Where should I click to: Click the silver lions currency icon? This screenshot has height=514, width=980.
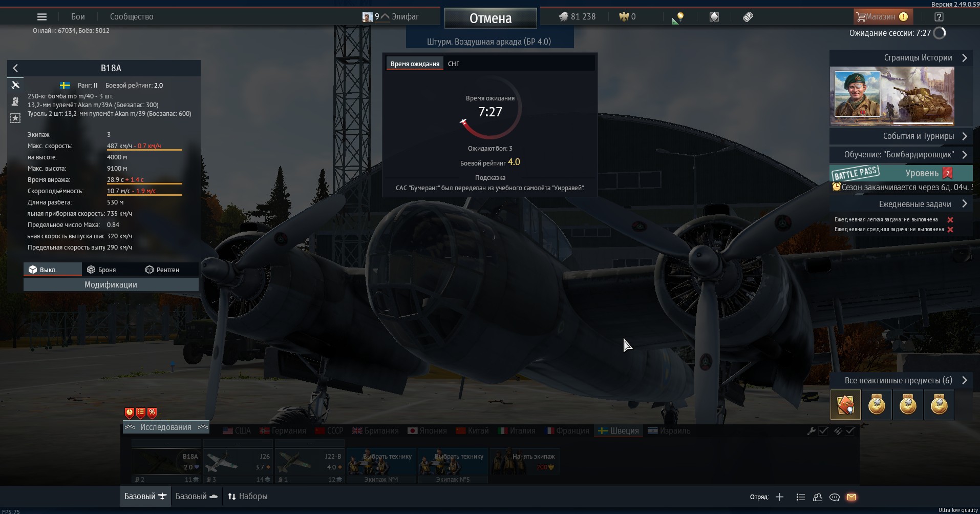coord(563,17)
